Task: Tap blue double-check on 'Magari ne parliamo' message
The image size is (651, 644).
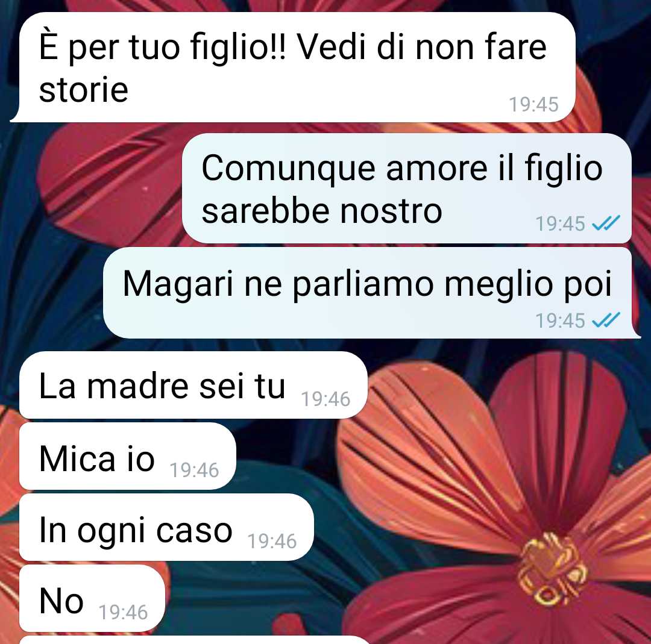Action: [x=606, y=320]
